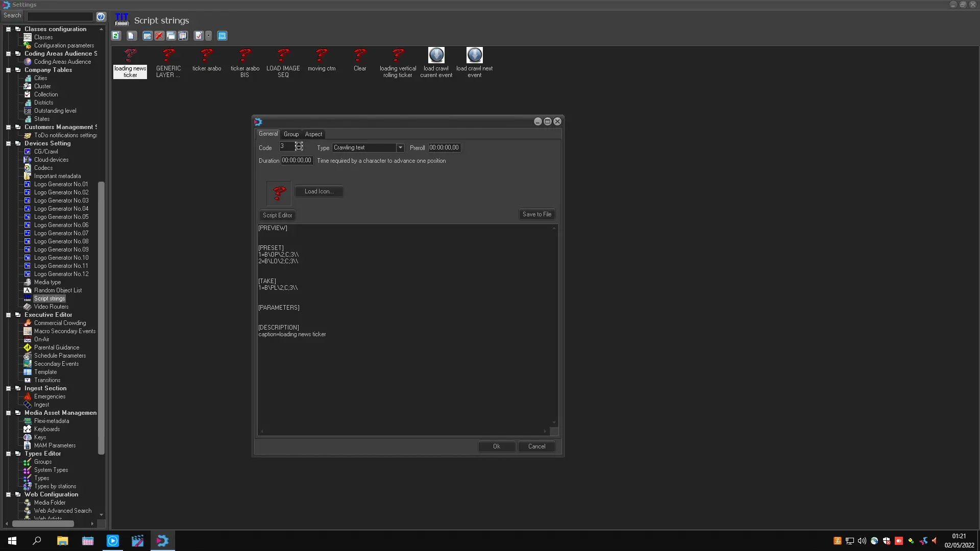
Task: Click the cascading windows duplicate icon
Action: (171, 36)
